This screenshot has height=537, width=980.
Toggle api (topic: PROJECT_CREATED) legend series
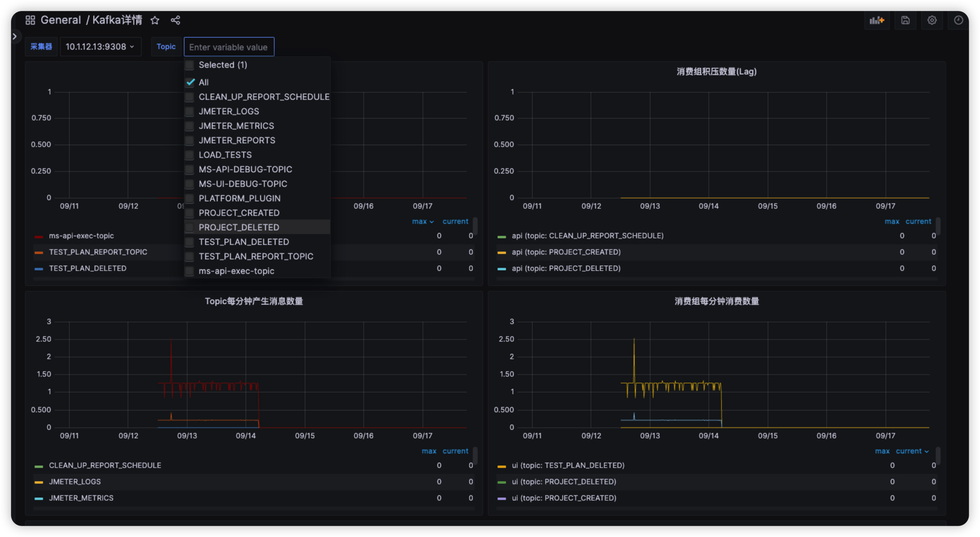566,252
